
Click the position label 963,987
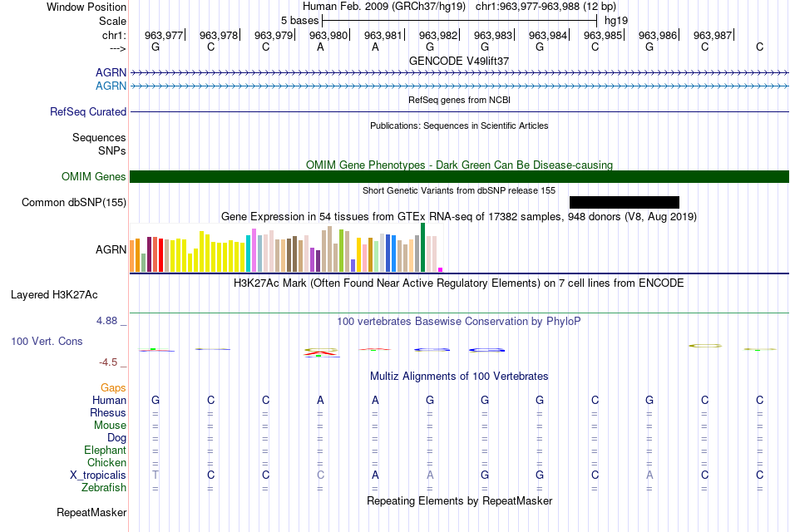pyautogui.click(x=713, y=35)
